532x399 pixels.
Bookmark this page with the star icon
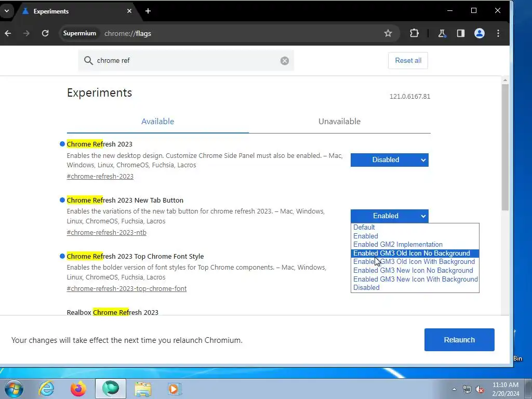tap(388, 33)
